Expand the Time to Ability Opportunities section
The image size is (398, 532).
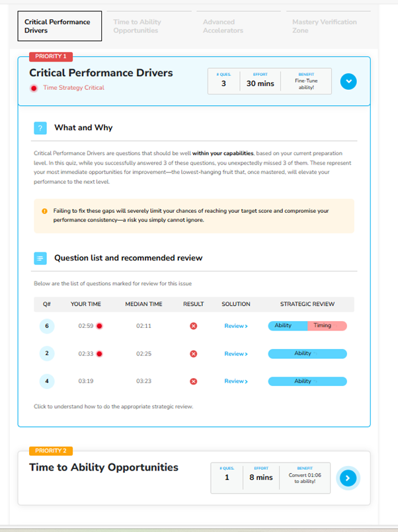(x=348, y=477)
